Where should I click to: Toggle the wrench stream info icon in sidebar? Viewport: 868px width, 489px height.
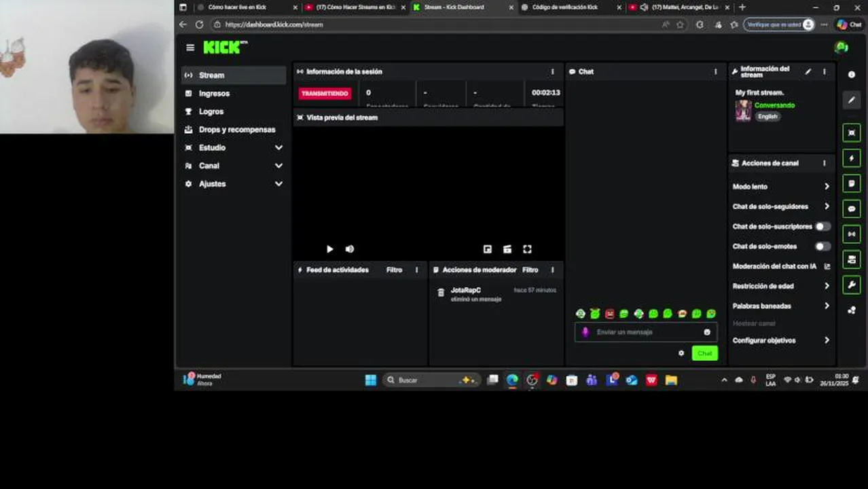(x=852, y=285)
